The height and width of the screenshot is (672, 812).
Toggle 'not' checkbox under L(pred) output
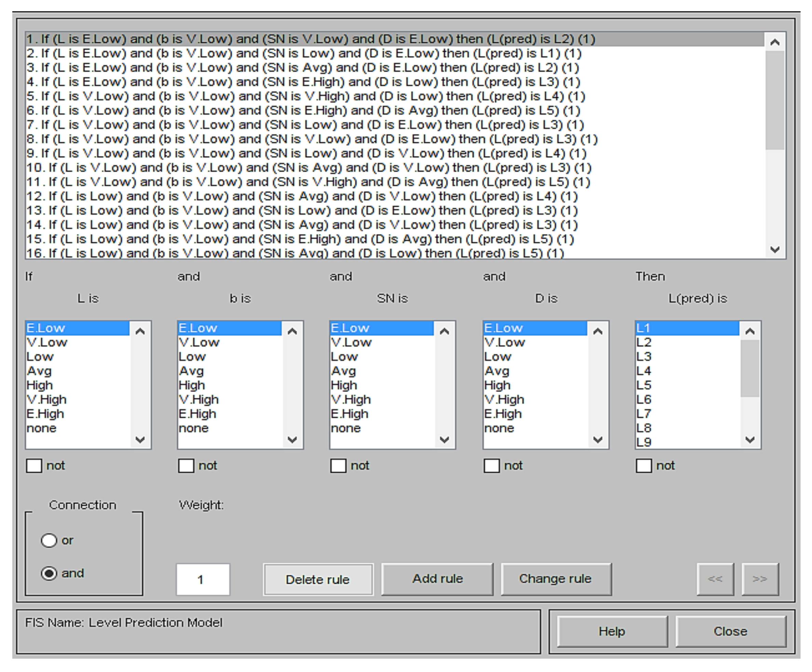tap(644, 465)
